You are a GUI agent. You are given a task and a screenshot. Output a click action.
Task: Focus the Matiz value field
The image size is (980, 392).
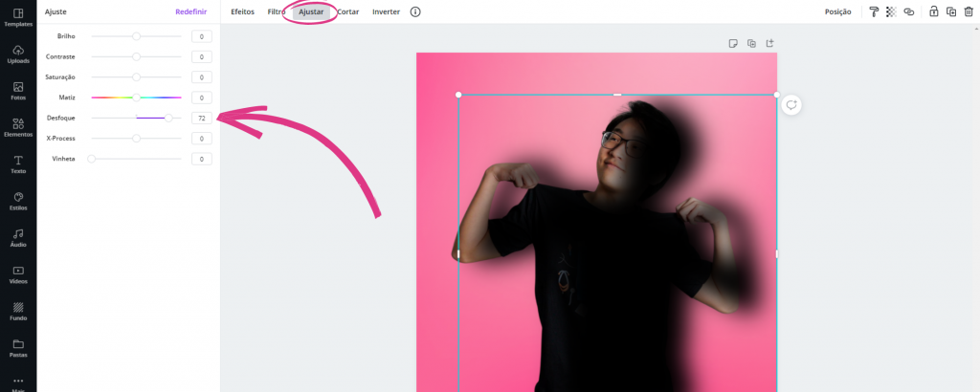202,98
